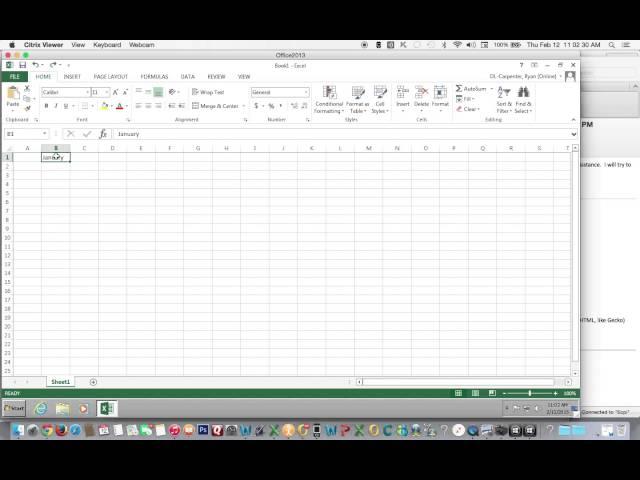
Task: Click the Conditional Formatting icon
Action: pos(329,93)
